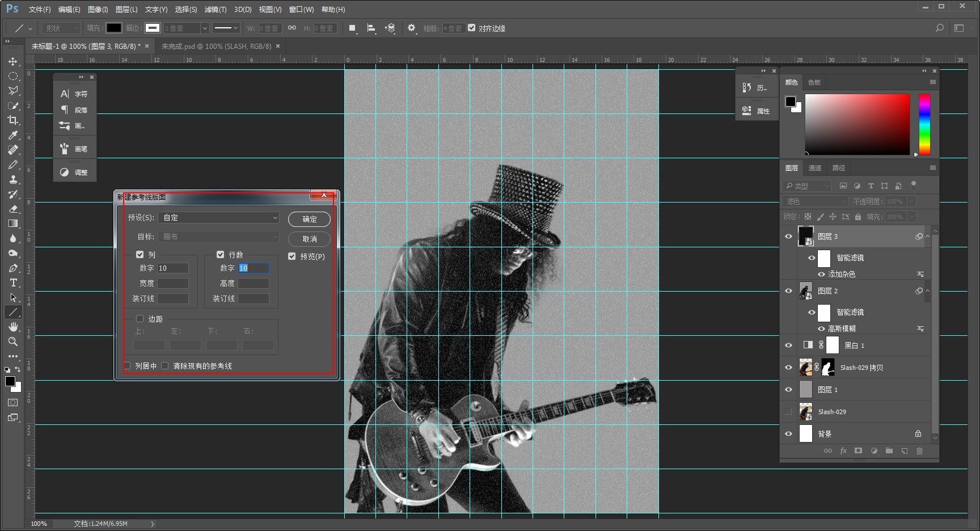The width and height of the screenshot is (980, 531).
Task: Select the Horizontal Type tool
Action: pyautogui.click(x=12, y=283)
